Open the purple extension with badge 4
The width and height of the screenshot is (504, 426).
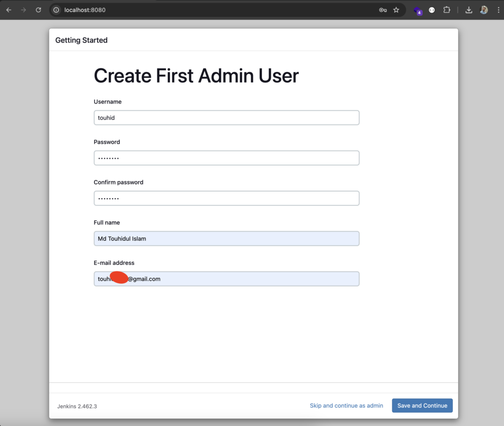click(x=417, y=11)
